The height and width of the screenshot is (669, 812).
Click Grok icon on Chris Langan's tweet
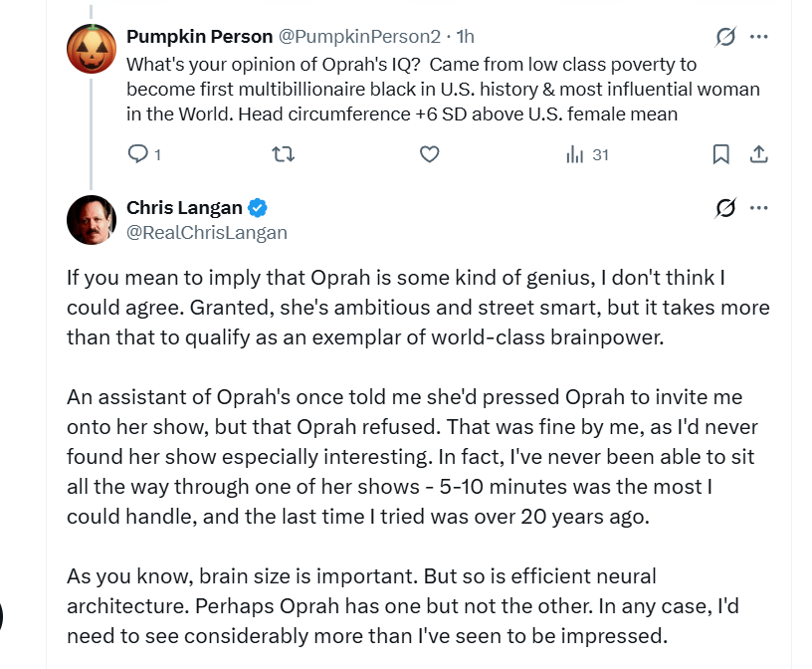tap(725, 208)
